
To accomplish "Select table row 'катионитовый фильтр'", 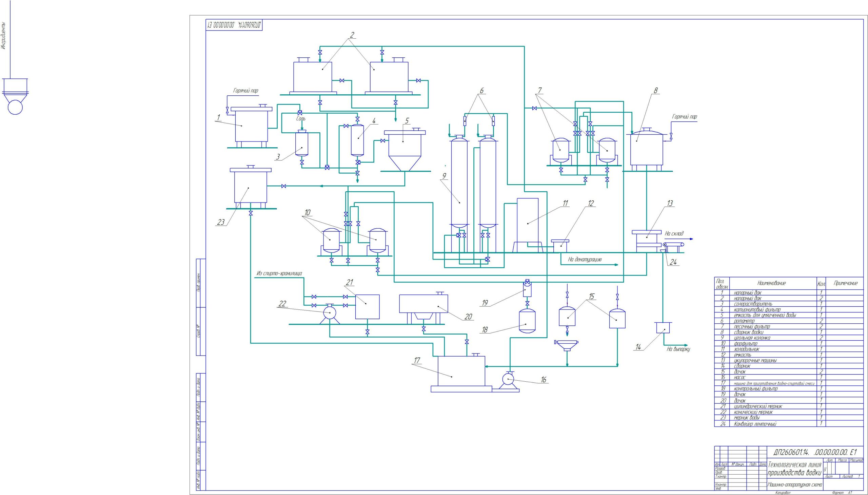I will (x=789, y=310).
